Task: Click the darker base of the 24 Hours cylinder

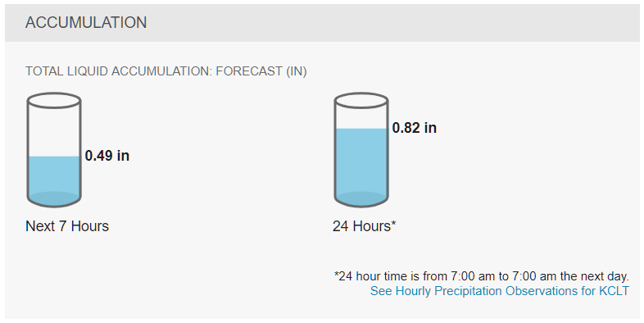Action: pyautogui.click(x=361, y=198)
